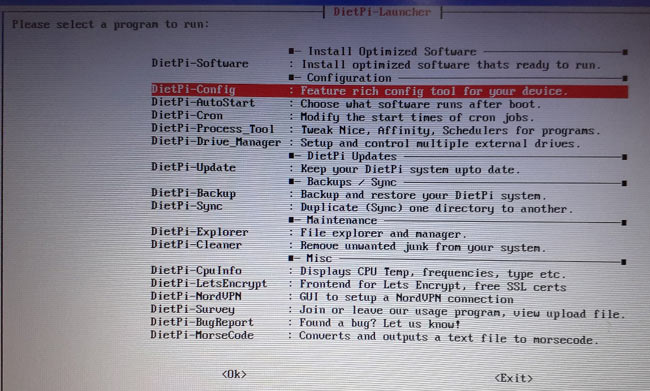Click 'Setup and control multiple external drives.' text
This screenshot has width=650, height=391.
click(441, 143)
